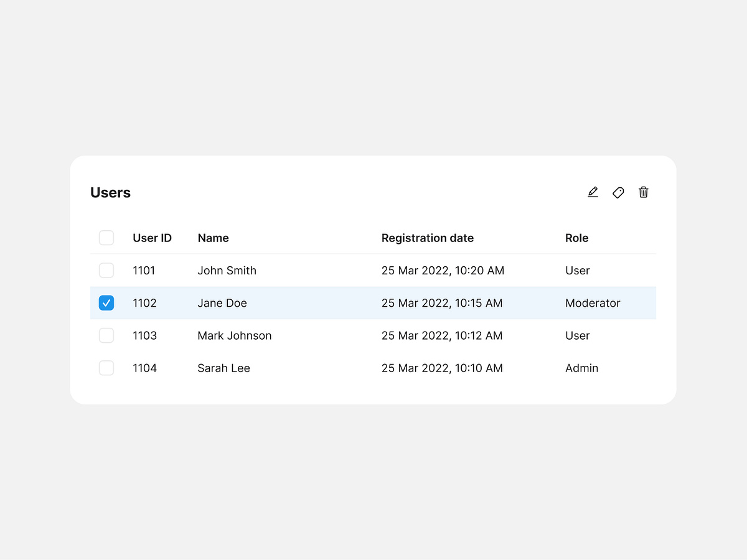Click the edit pencil icon
Screen dimensions: 747x560
593,192
